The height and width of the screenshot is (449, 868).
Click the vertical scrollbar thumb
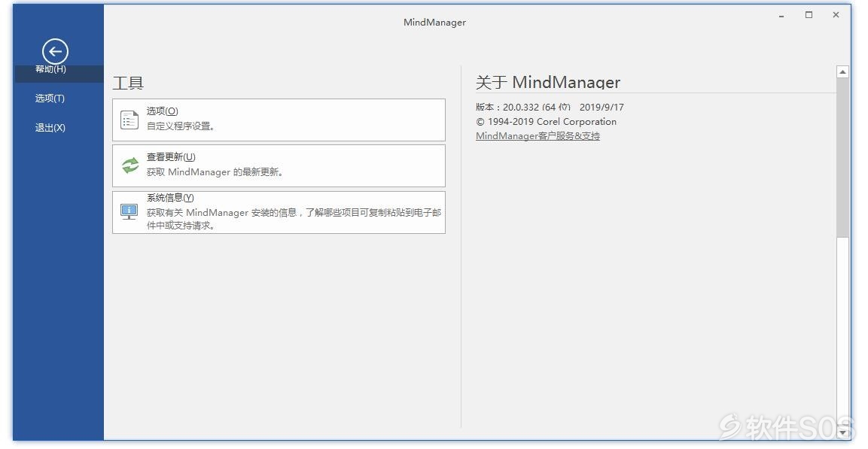click(x=842, y=158)
